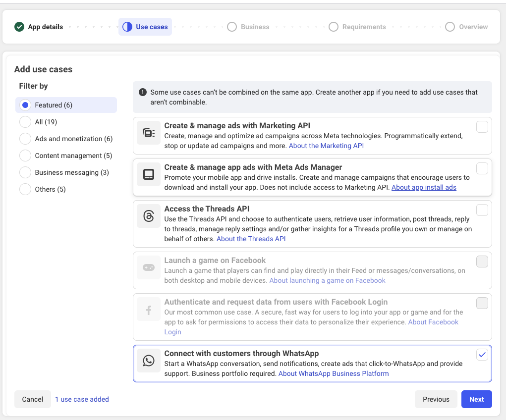
Task: Check the Marketing API use case checkbox
Action: point(482,127)
